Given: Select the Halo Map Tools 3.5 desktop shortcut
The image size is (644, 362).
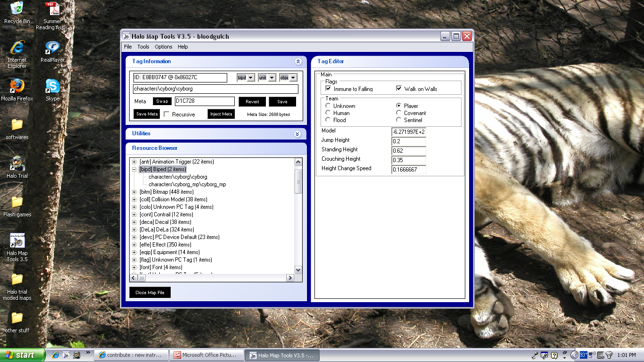Looking at the screenshot, I should (17, 247).
